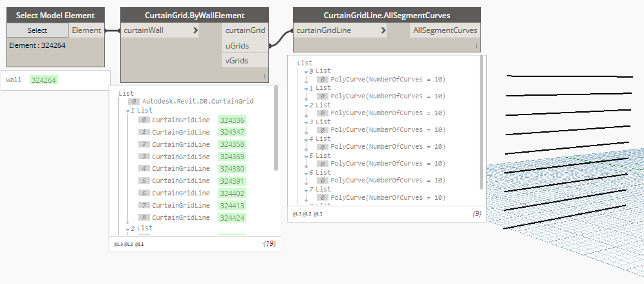Viewport: 644px width, 284px height.
Task: Click the Element output port
Action: click(86, 30)
